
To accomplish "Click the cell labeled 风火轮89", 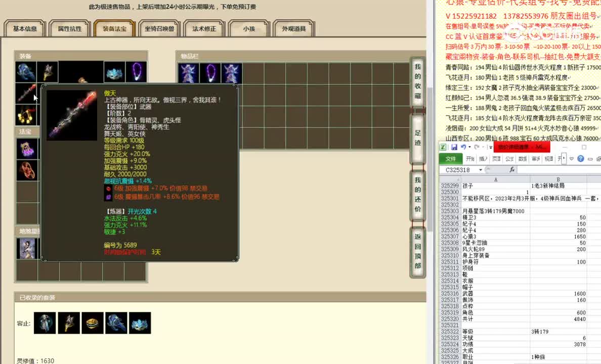I will (496, 249).
